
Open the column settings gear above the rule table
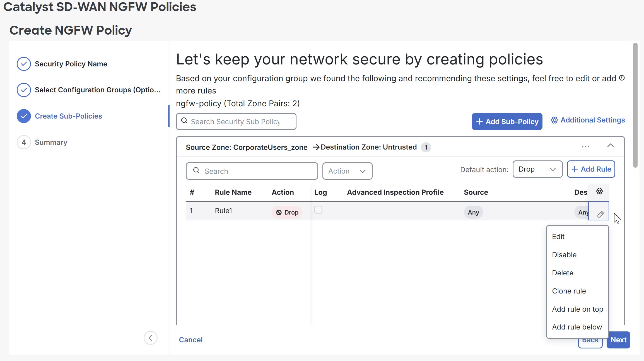[x=599, y=191]
